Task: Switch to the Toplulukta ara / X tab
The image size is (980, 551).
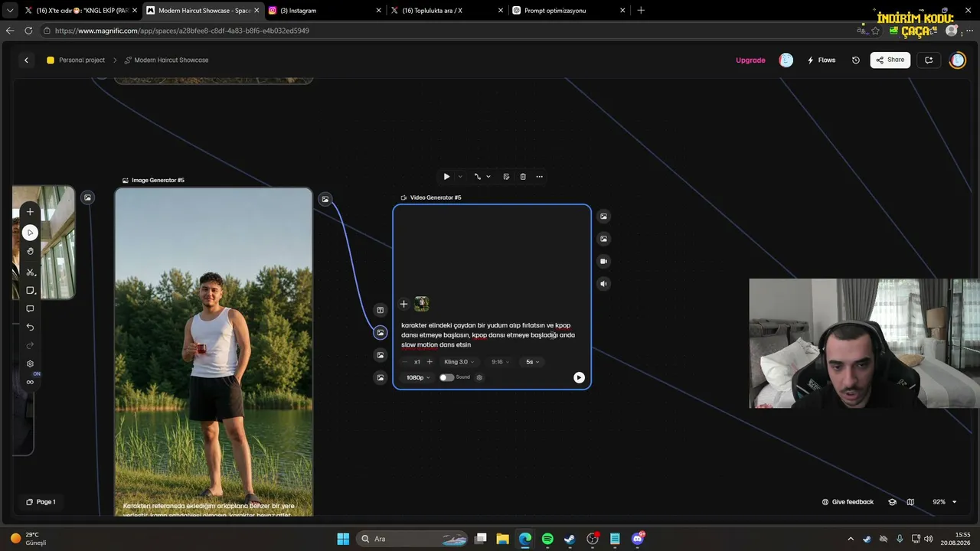Action: pos(446,11)
